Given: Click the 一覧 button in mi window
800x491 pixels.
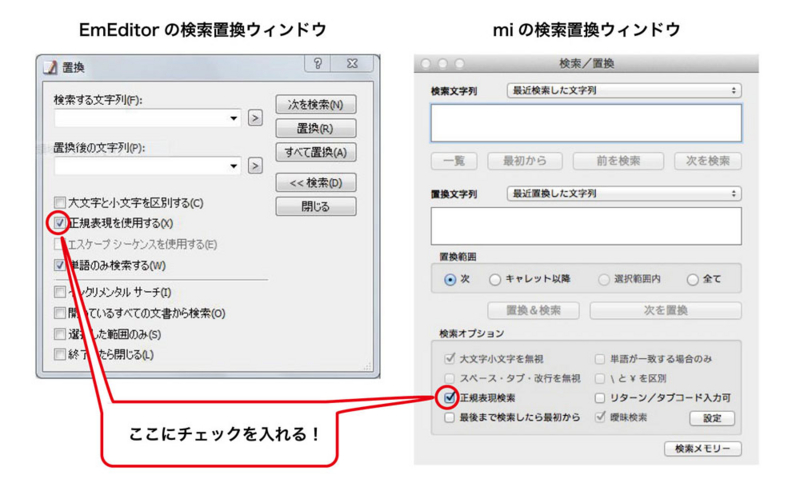Looking at the screenshot, I should point(454,161).
